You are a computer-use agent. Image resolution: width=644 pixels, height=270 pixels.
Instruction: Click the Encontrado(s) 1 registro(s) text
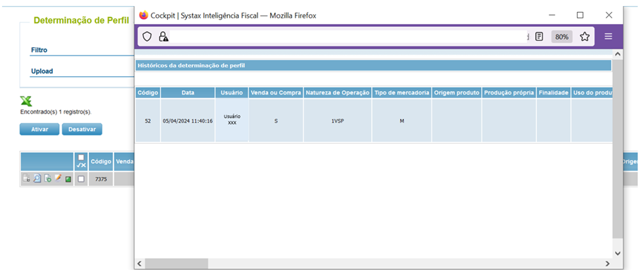pyautogui.click(x=56, y=111)
